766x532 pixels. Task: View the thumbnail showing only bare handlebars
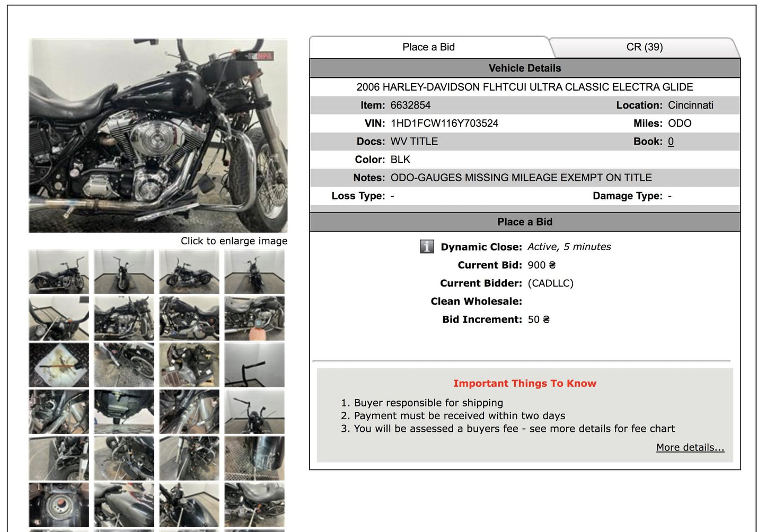(254, 365)
